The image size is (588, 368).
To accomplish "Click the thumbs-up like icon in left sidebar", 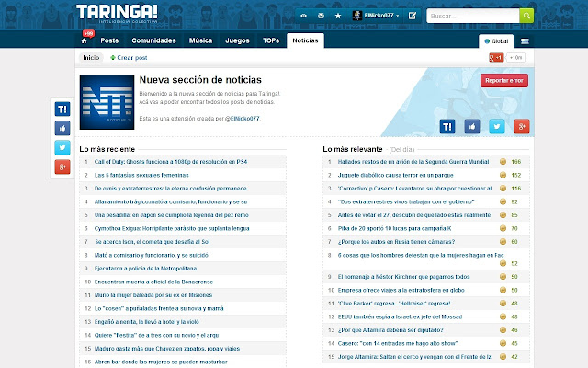I will pos(62,129).
